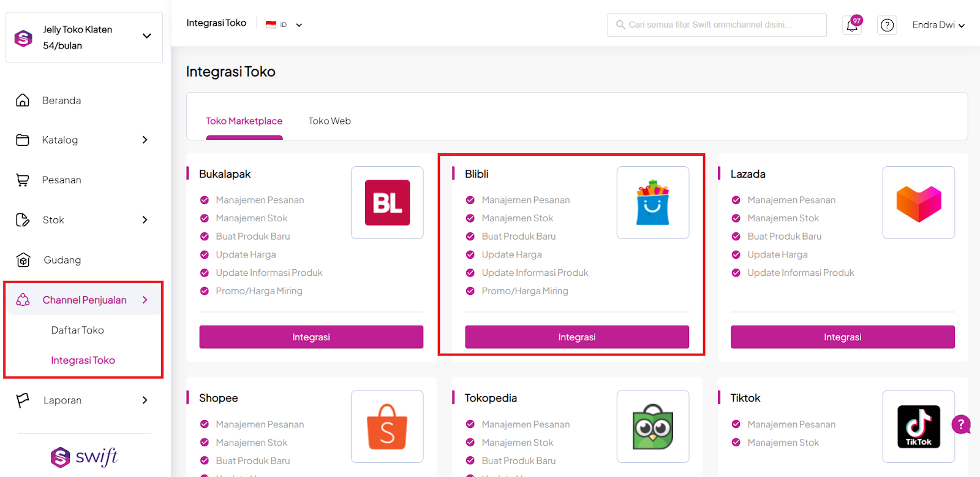The height and width of the screenshot is (477, 980).
Task: Click the Tokopedia card title
Action: point(491,398)
